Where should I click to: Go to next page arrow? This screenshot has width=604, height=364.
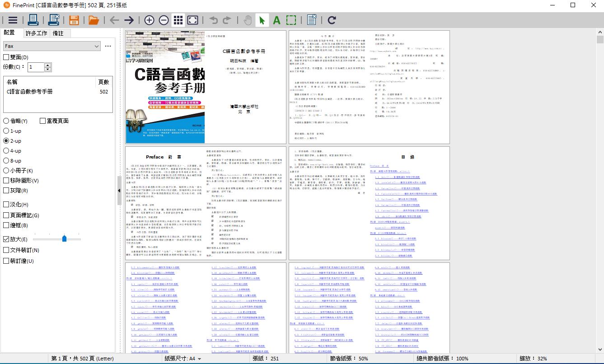pos(129,20)
